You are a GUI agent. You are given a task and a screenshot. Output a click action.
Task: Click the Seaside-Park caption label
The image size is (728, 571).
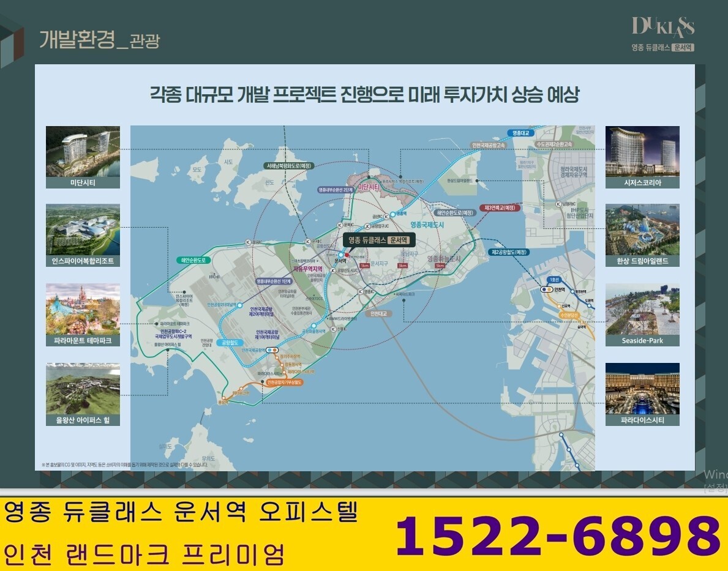point(642,340)
